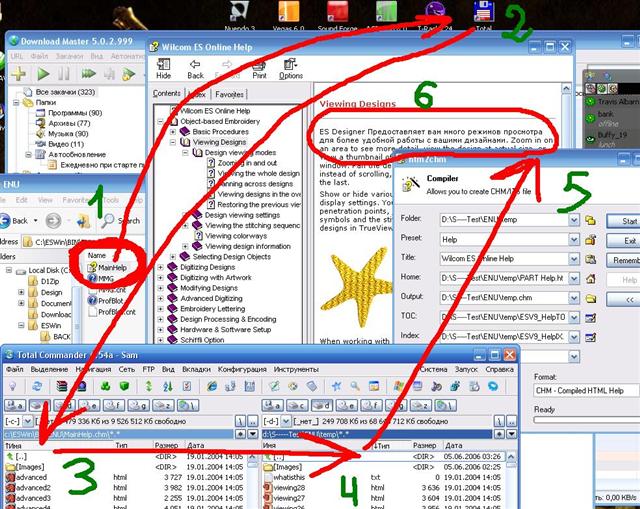
Task: Click the htm2chm Ready progress bar
Action: 587,420
